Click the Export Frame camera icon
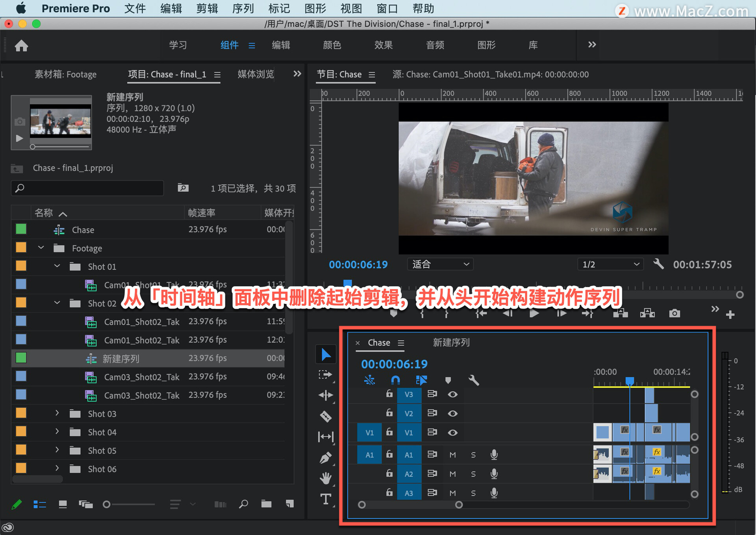756x535 pixels. coord(674,313)
